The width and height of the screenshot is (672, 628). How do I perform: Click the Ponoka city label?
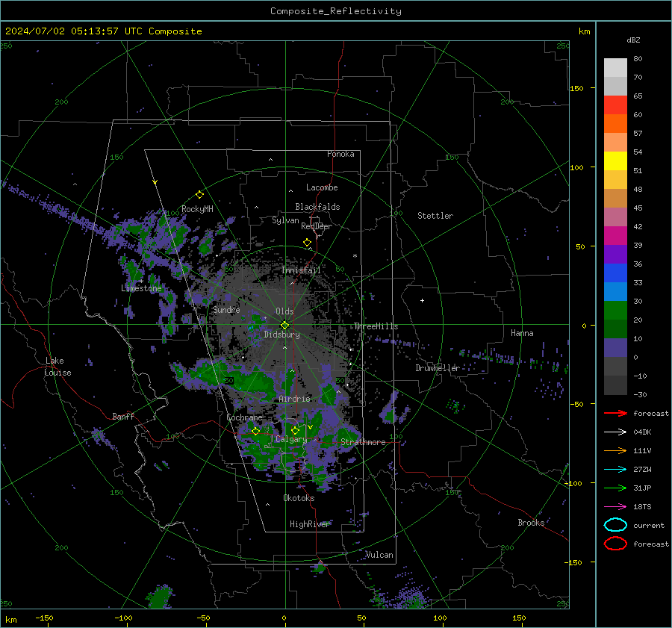(x=340, y=154)
